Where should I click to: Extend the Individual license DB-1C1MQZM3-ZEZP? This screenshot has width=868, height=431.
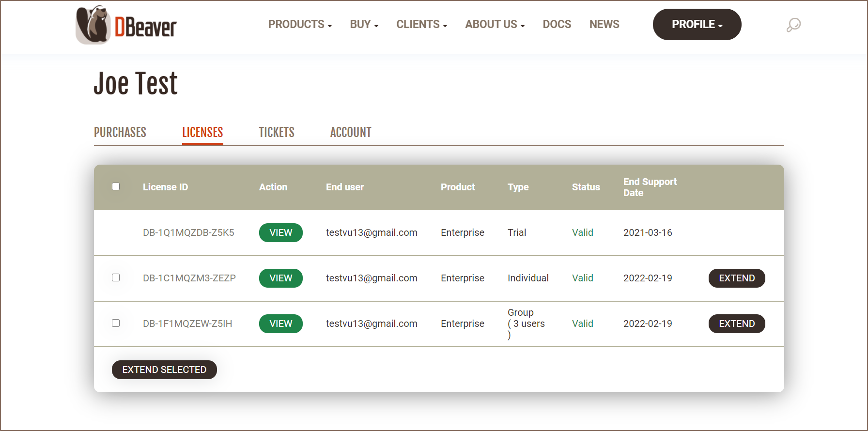[736, 278]
